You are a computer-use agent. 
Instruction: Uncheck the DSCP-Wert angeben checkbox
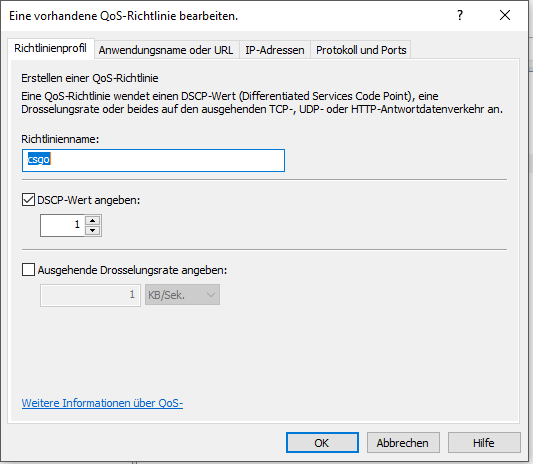pyautogui.click(x=28, y=200)
